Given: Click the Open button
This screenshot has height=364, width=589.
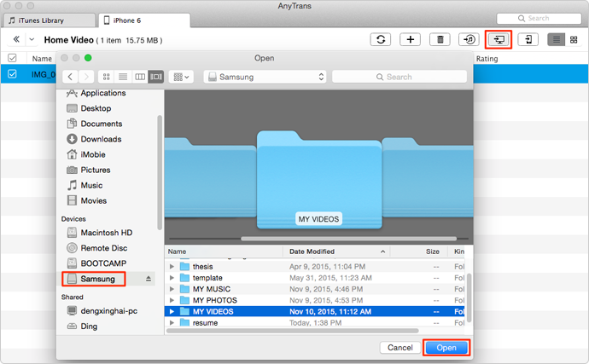Looking at the screenshot, I should pos(446,348).
